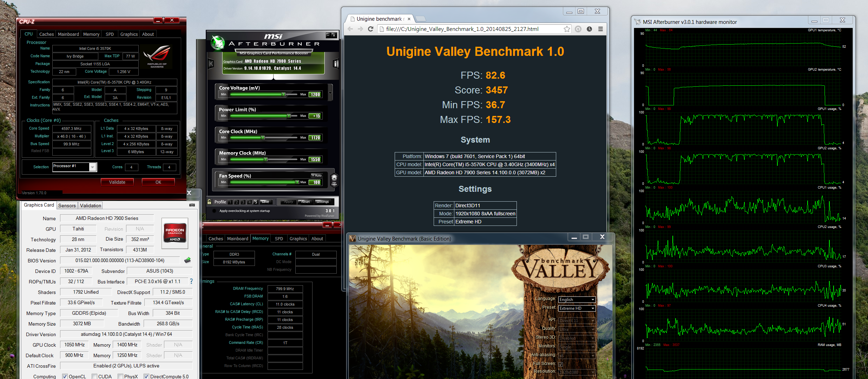Click the Afterburner profile lock icon
This screenshot has height=379, width=868.
(210, 202)
